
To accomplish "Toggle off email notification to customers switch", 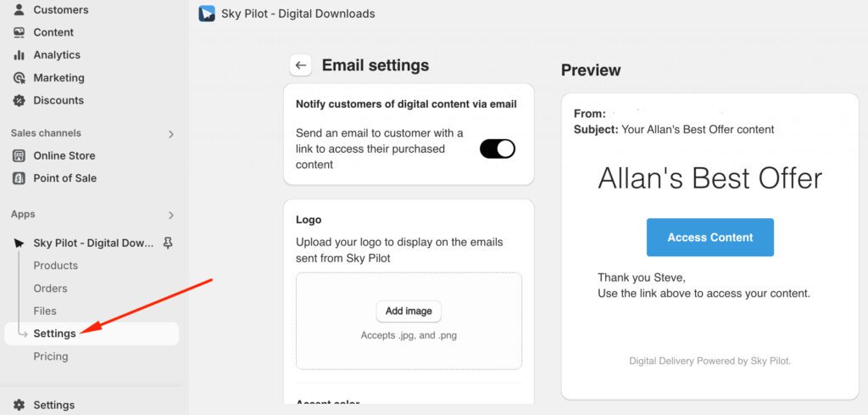I will (497, 149).
